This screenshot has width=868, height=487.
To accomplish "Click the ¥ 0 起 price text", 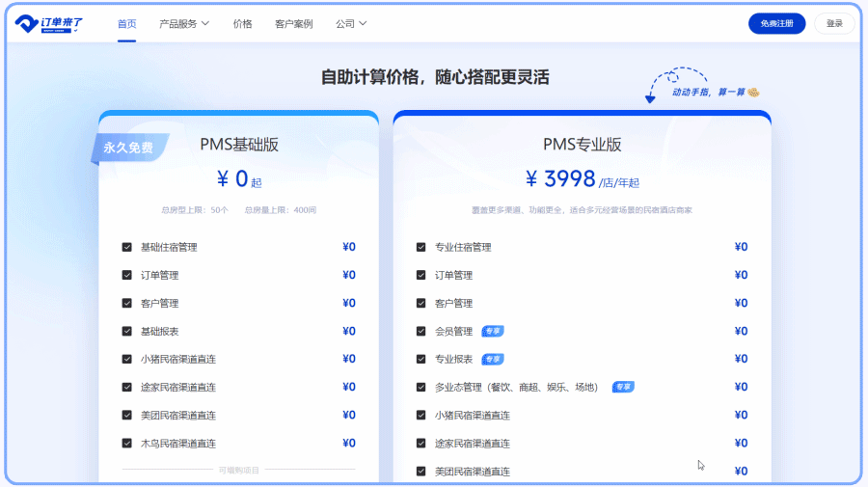I will click(238, 179).
